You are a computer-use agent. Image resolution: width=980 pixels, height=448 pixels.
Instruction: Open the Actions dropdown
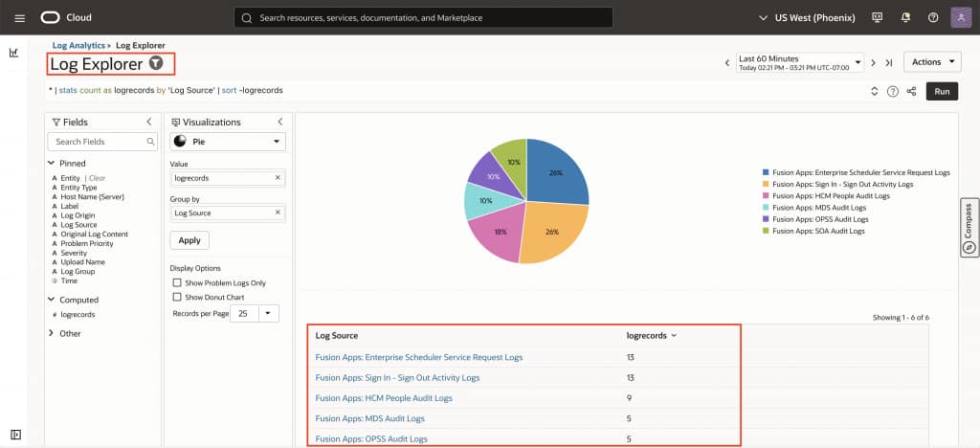[x=932, y=62]
